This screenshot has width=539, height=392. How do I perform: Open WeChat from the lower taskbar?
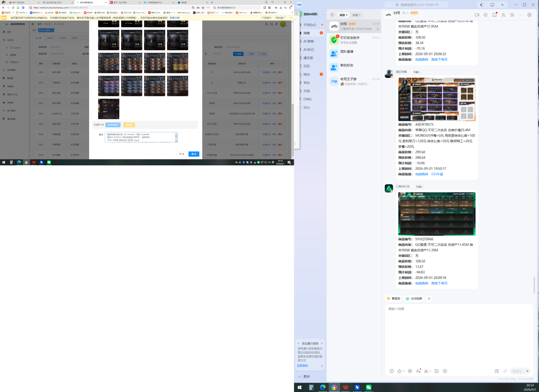pos(368,387)
